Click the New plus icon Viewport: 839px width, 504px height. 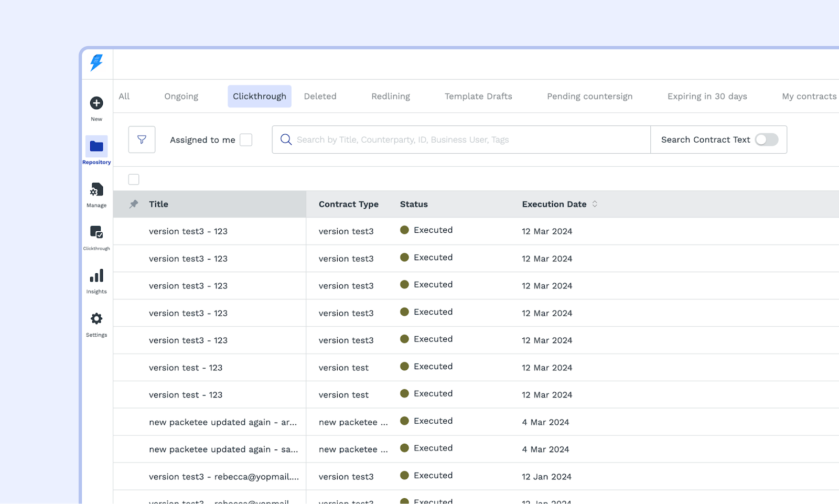click(x=96, y=103)
